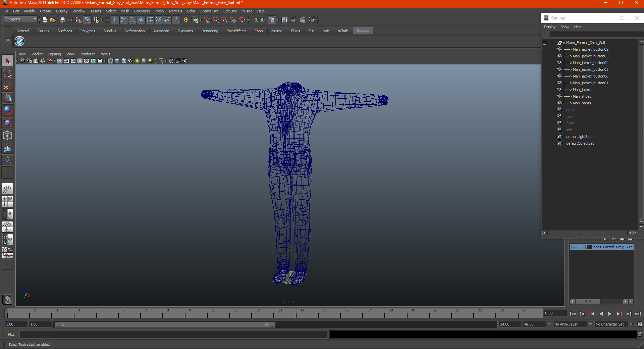Screen dimensions: 644x349
Task: Click the Select camera icon in viewport
Action: click(22, 61)
